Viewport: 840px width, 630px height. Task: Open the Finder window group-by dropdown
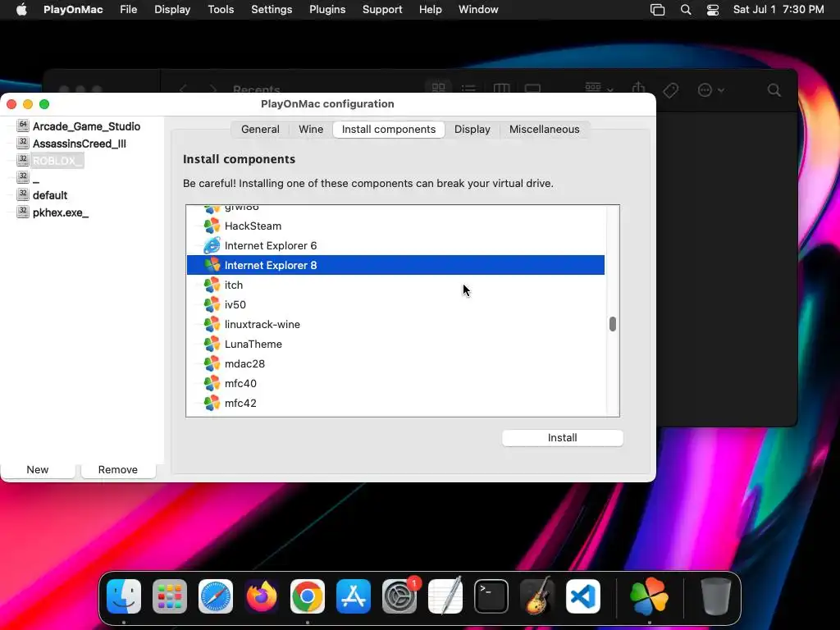pos(599,88)
